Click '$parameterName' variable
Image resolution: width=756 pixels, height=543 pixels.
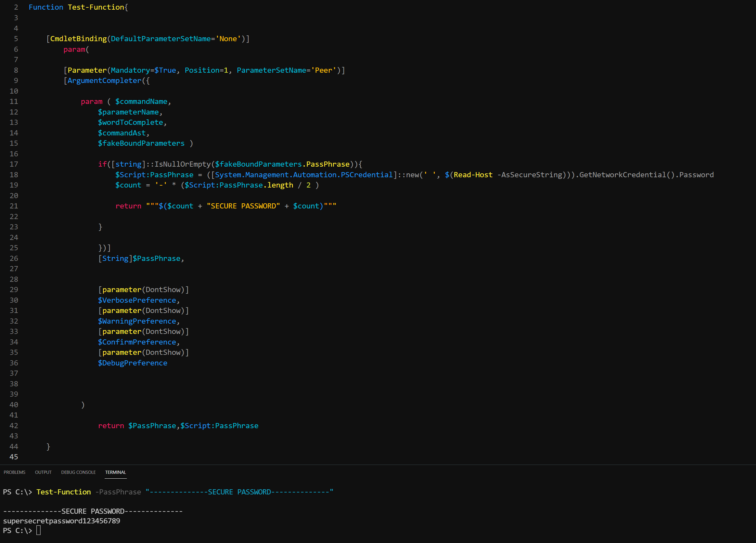pos(128,112)
